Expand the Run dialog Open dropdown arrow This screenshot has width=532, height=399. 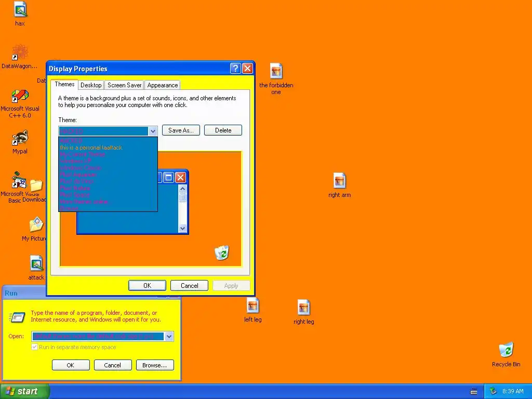169,336
